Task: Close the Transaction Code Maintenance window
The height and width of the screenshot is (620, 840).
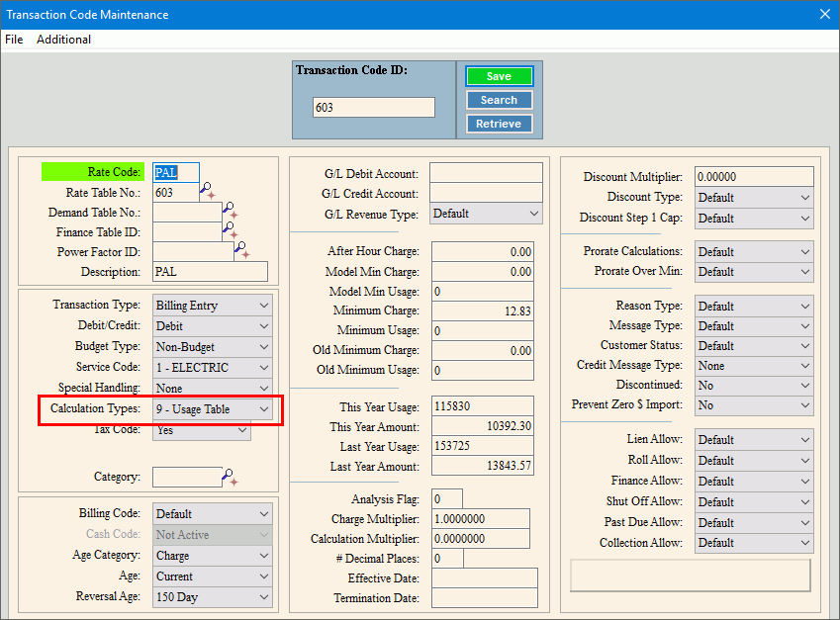Action: click(824, 14)
